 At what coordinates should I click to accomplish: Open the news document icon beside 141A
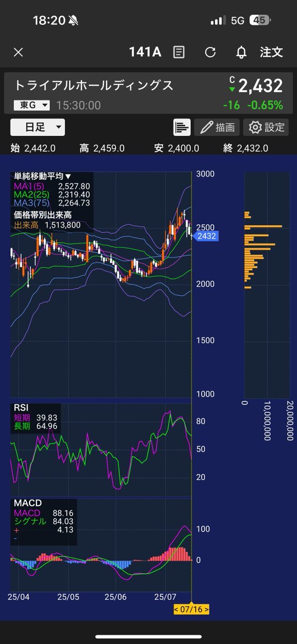coord(179,52)
